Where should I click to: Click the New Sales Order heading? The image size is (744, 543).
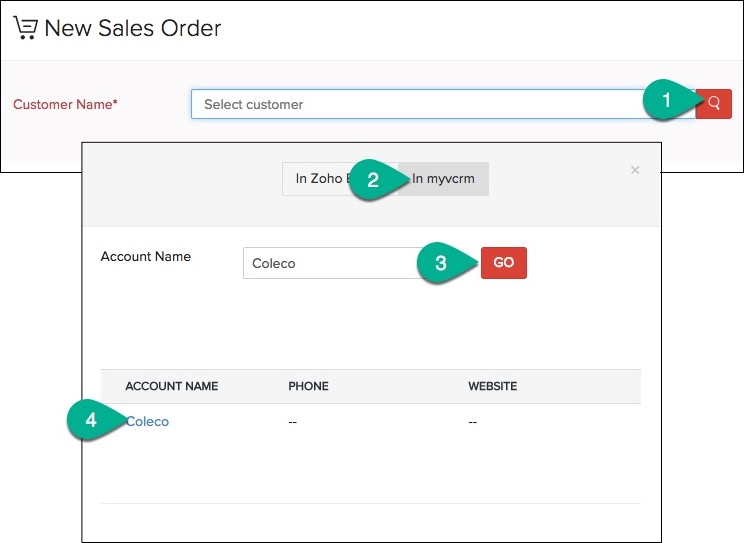click(x=133, y=27)
